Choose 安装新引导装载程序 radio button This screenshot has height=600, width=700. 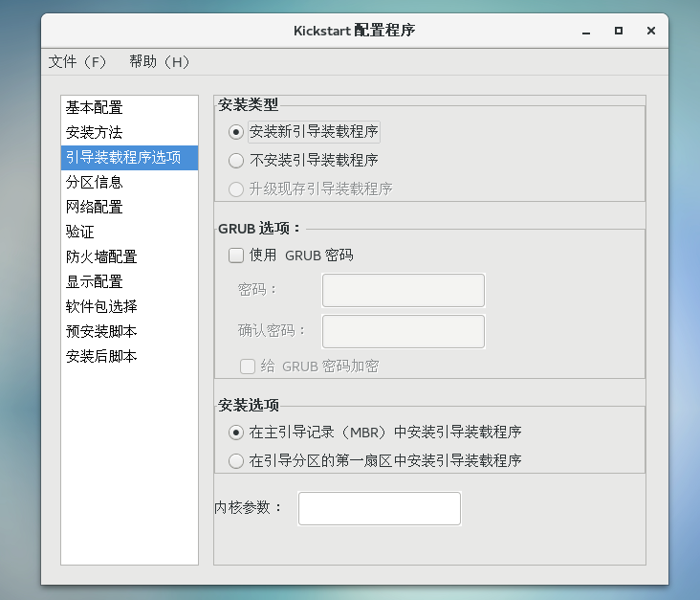pos(235,132)
